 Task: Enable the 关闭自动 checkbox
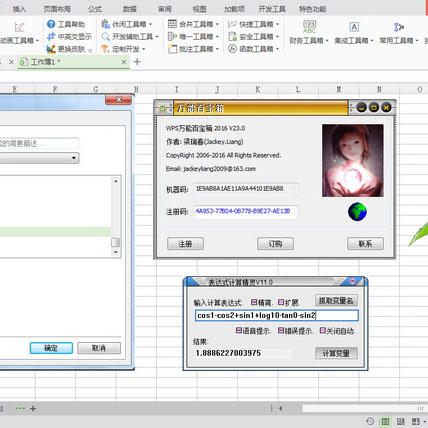[x=322, y=330]
